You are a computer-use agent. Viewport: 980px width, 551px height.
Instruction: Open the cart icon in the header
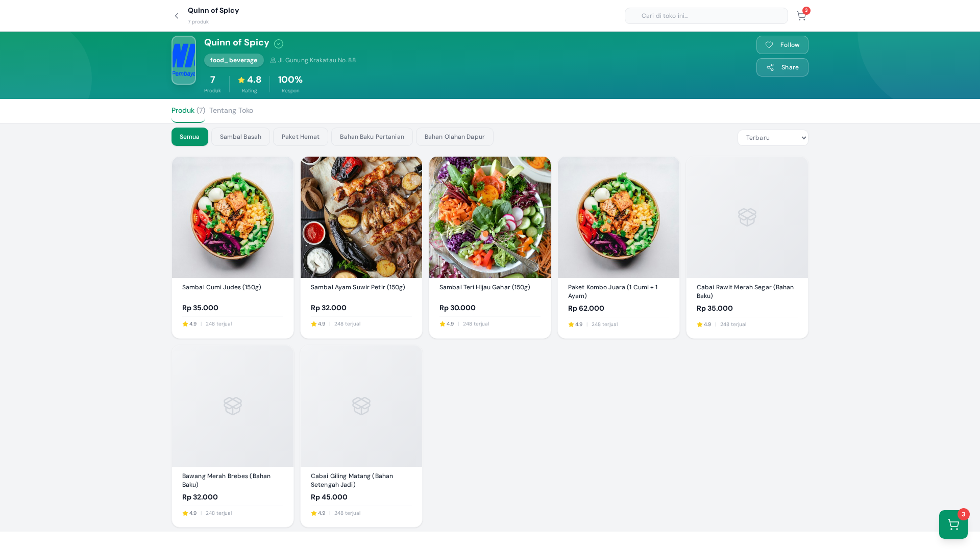pos(801,16)
